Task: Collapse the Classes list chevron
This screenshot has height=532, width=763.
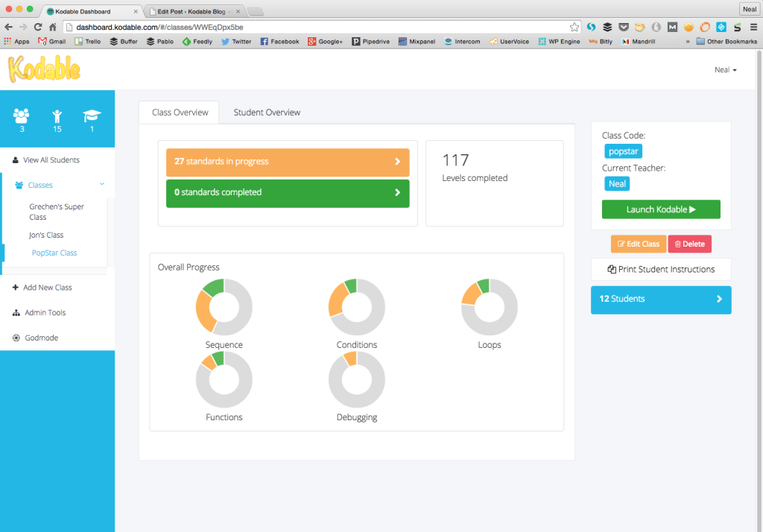Action: (x=102, y=184)
